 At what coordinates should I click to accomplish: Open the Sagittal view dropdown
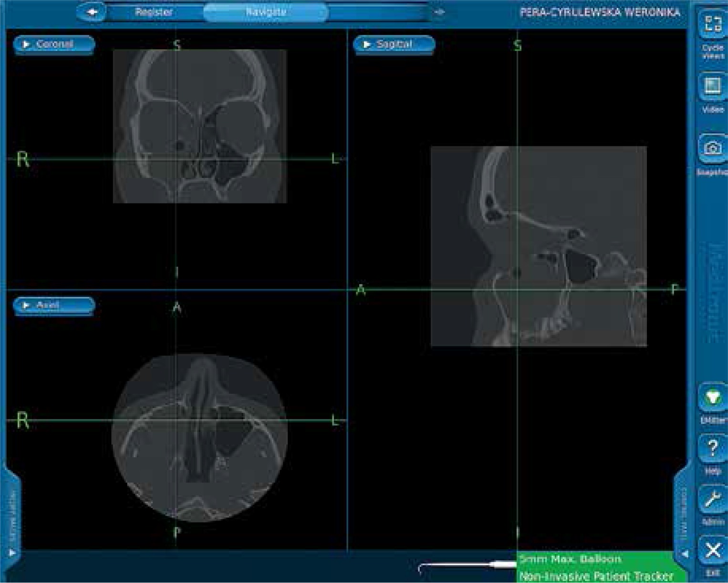point(394,44)
